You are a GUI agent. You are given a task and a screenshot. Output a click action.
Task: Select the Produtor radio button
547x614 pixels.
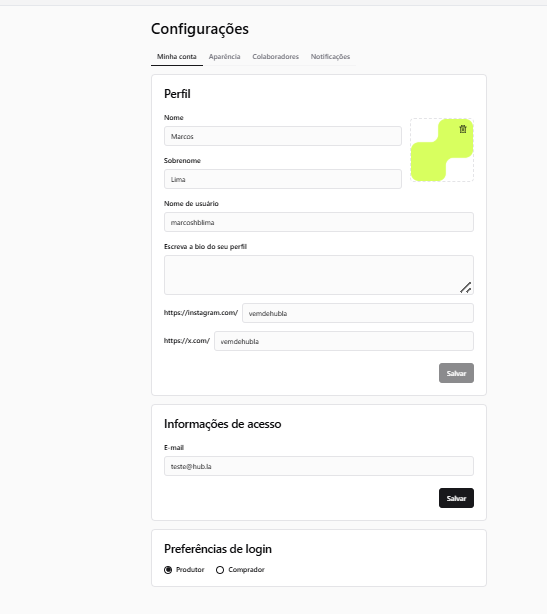168,570
